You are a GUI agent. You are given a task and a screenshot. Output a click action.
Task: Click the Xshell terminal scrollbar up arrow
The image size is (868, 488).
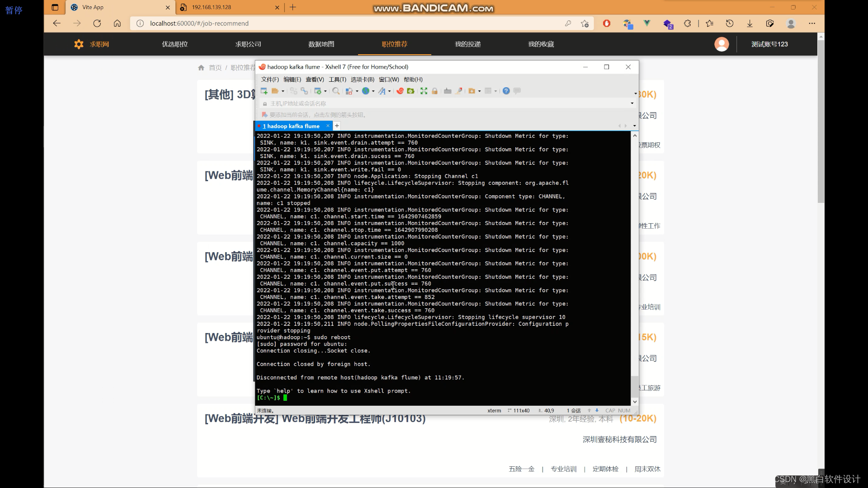point(635,136)
